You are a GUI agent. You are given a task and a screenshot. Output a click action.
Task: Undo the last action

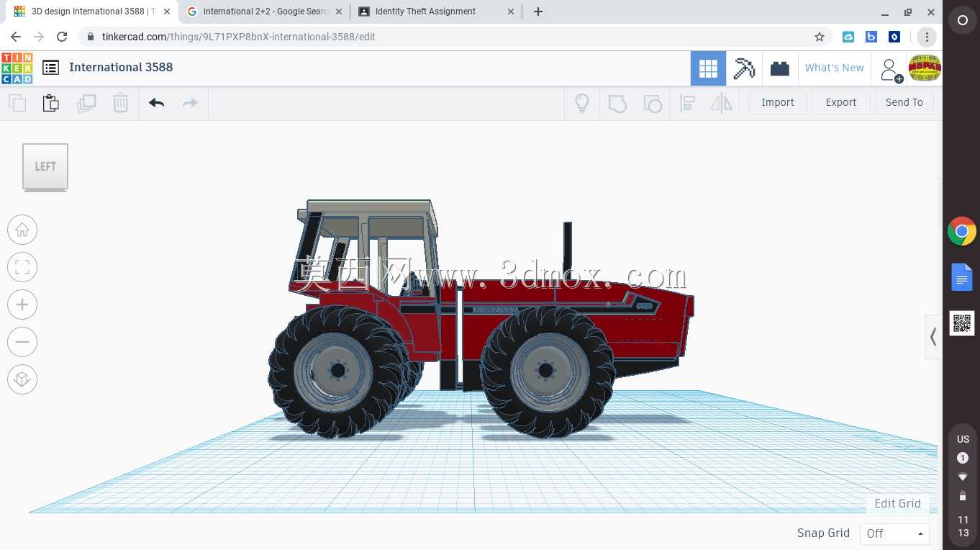[x=157, y=103]
